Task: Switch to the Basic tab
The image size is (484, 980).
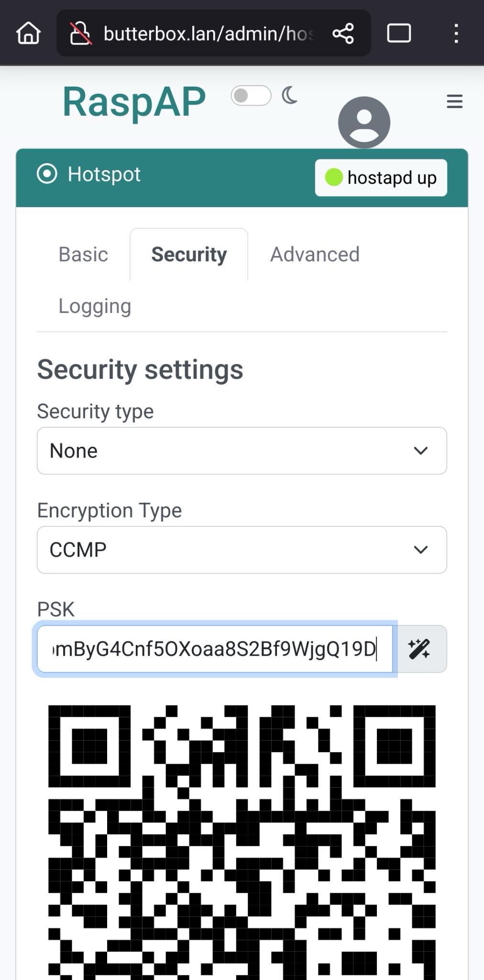Action: [x=83, y=255]
